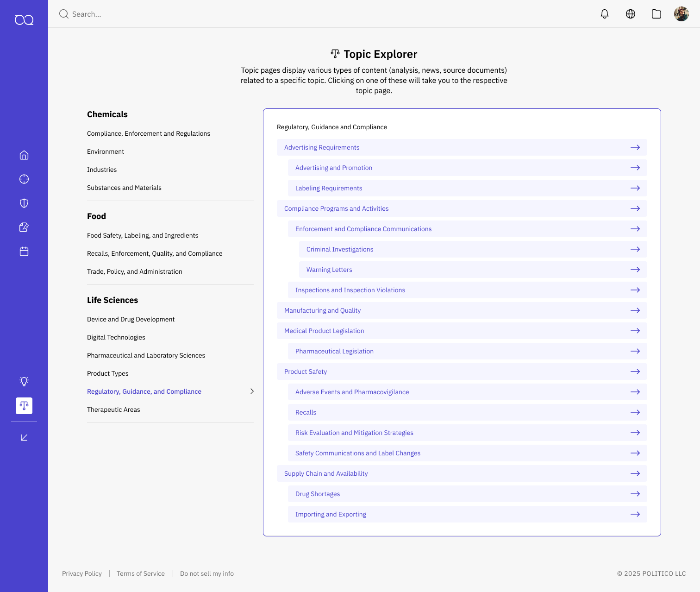Open the Home icon in the sidebar

[x=24, y=155]
